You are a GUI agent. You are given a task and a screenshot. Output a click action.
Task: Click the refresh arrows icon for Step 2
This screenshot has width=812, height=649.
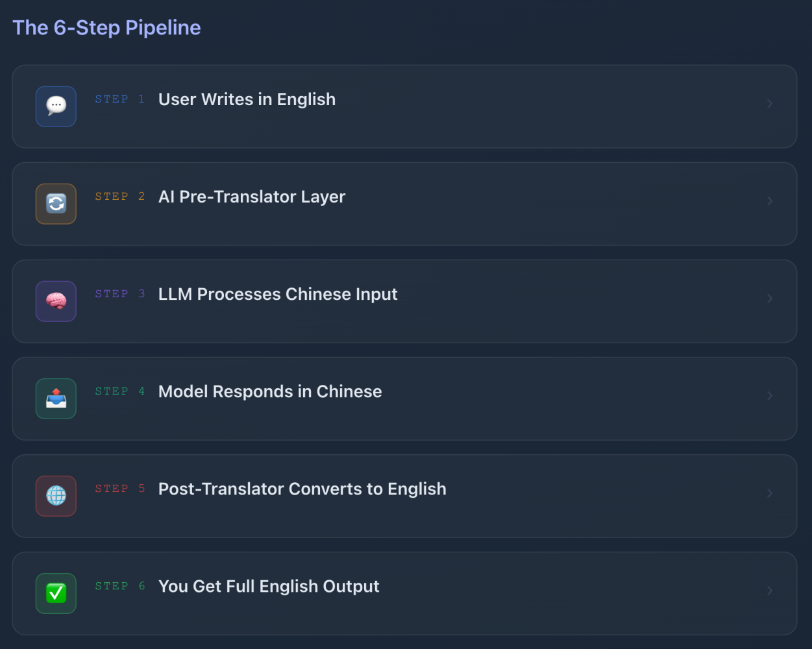click(x=56, y=204)
